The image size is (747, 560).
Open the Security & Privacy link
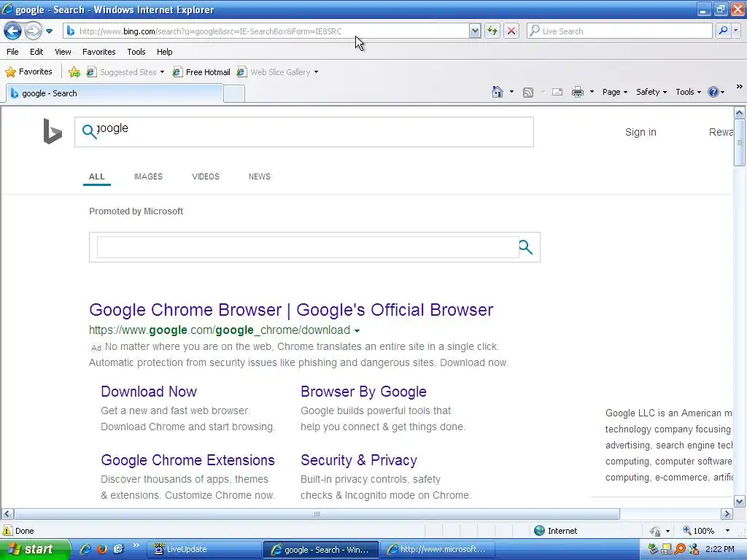359,460
